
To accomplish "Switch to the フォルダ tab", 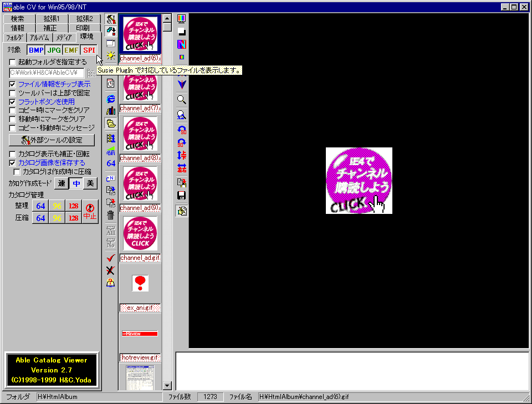I will coord(14,38).
